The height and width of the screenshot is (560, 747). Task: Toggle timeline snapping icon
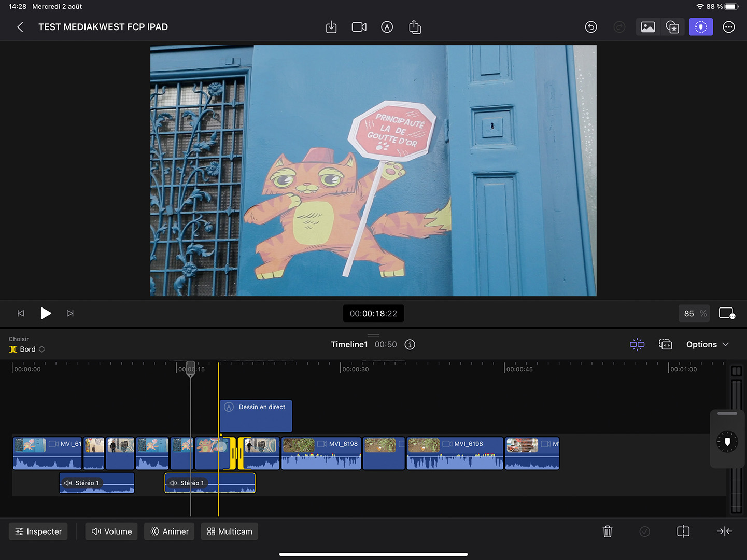637,345
